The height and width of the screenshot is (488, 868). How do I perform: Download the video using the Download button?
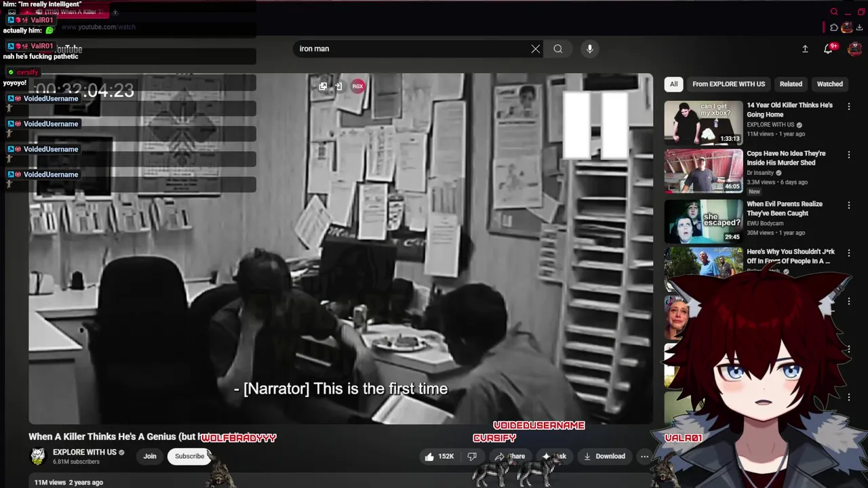click(604, 456)
